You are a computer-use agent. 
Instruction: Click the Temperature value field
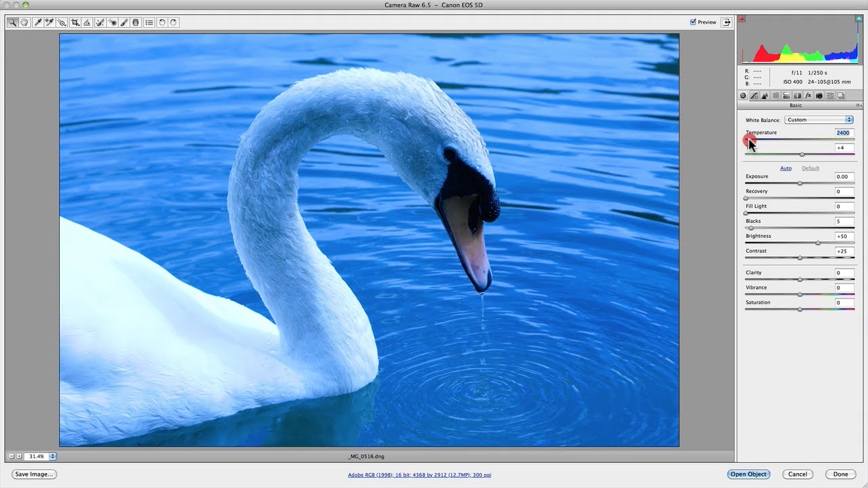[x=844, y=133]
